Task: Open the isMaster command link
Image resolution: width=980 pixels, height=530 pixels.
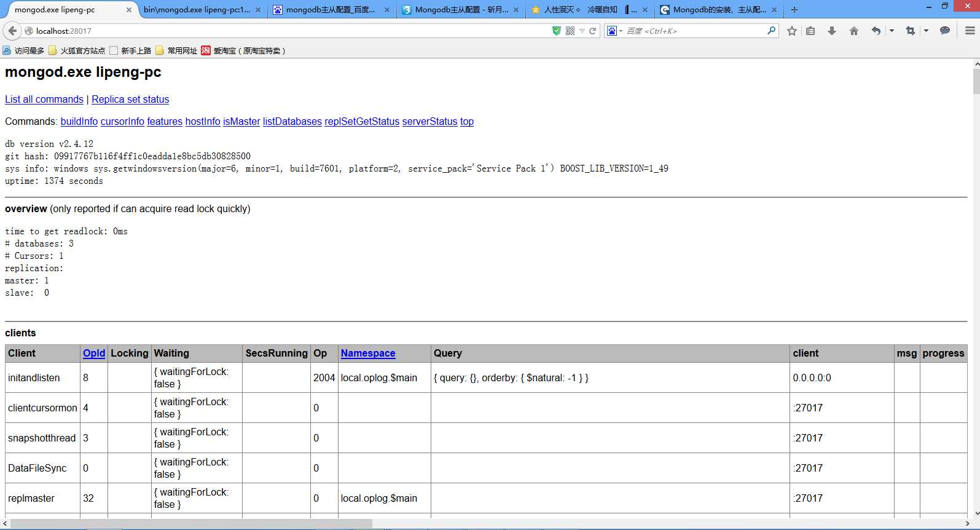Action: (x=241, y=121)
